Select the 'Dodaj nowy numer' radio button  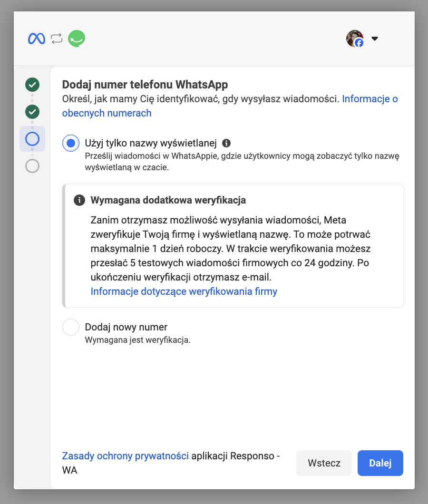[x=71, y=327]
